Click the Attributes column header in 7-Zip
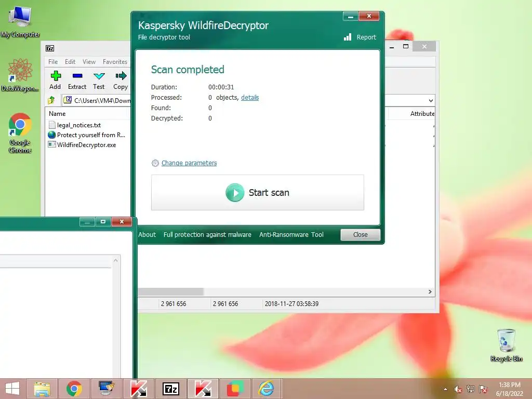Viewport: 532px width, 399px height. (422, 114)
